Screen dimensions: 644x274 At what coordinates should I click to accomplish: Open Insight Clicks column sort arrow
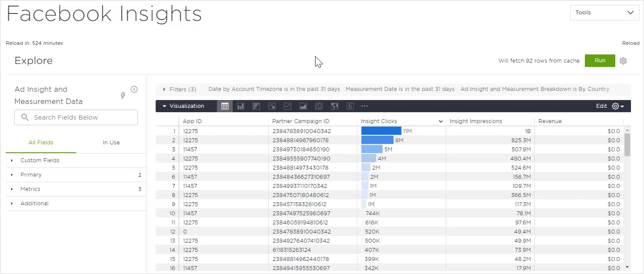coord(441,121)
